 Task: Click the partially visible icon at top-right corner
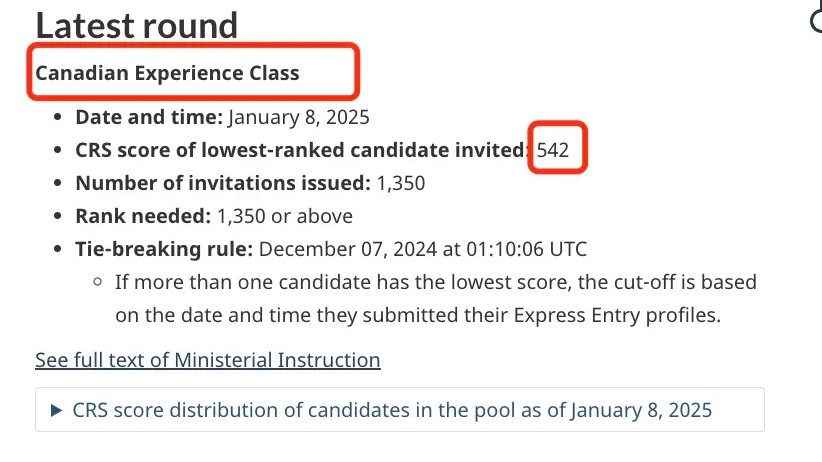tap(814, 22)
